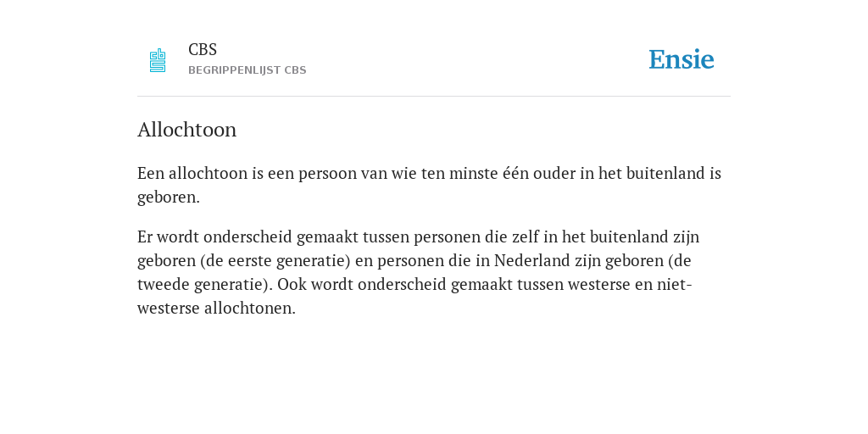Click the CBS logo icon

coord(158,60)
